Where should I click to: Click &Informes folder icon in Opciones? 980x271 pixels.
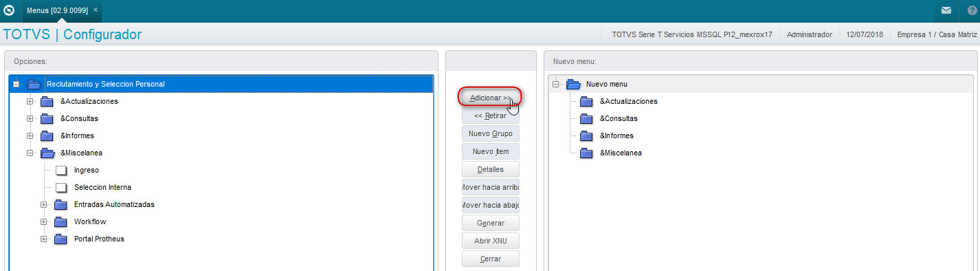pyautogui.click(x=47, y=136)
